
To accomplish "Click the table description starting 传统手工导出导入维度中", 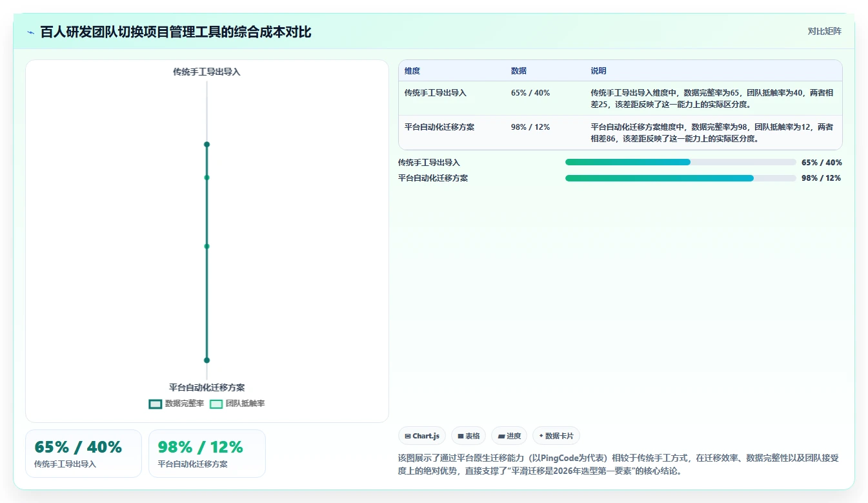I will (712, 99).
